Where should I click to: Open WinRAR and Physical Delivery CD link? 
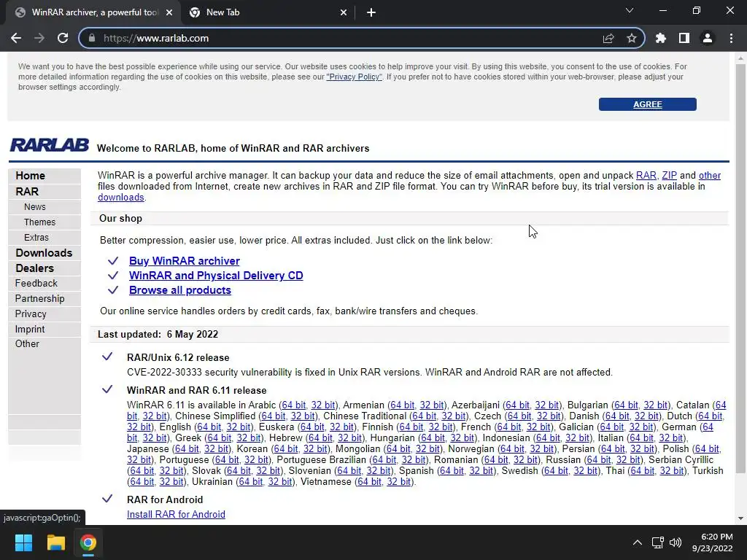click(x=216, y=275)
